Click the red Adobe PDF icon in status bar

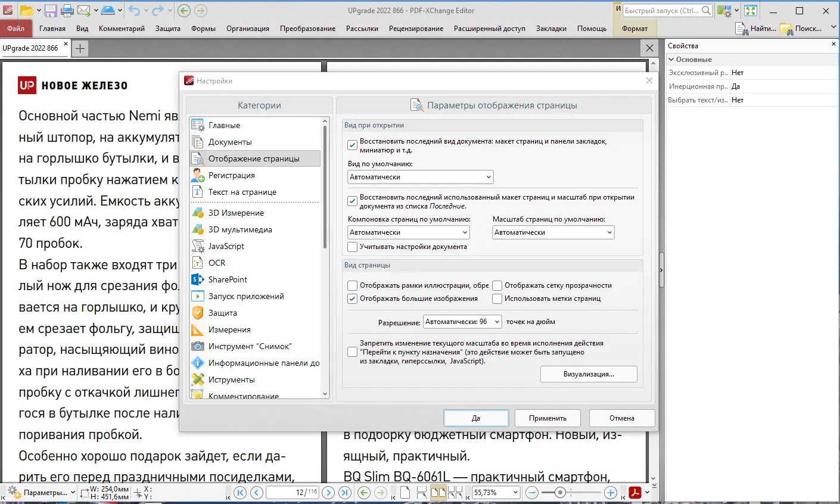(635, 493)
